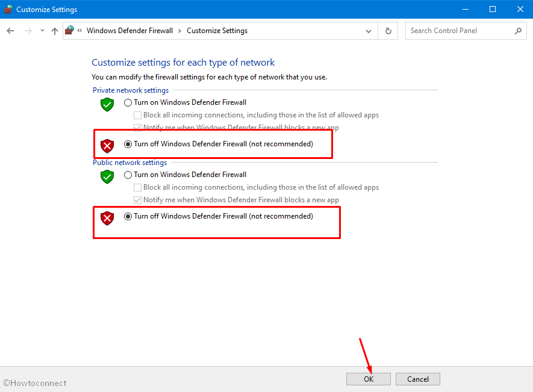Click the Customize Settings breadcrumb
Image resolution: width=533 pixels, height=392 pixels.
point(217,31)
